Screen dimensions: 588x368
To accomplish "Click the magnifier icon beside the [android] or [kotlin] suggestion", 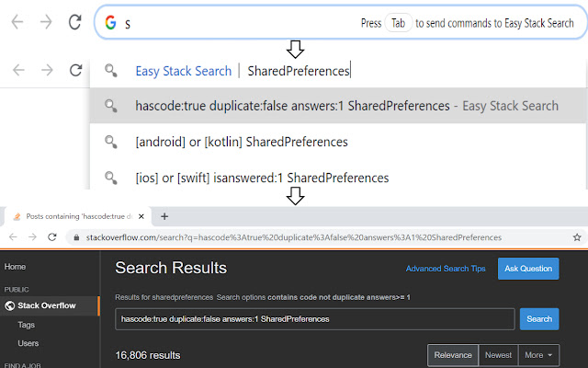I will point(110,142).
